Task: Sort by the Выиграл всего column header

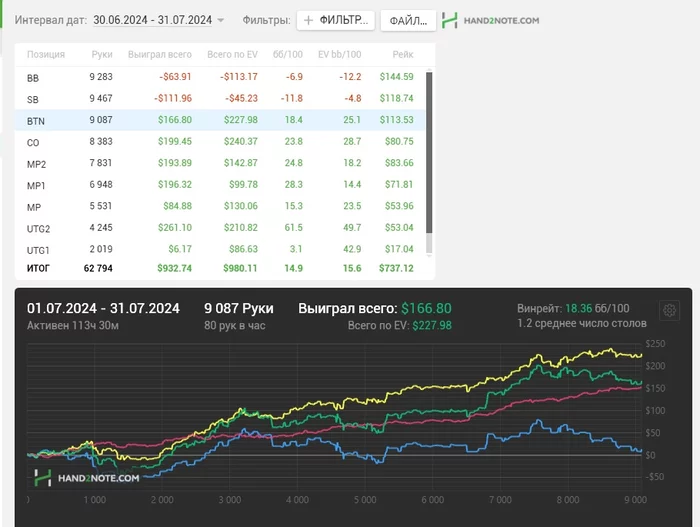Action: (x=160, y=54)
